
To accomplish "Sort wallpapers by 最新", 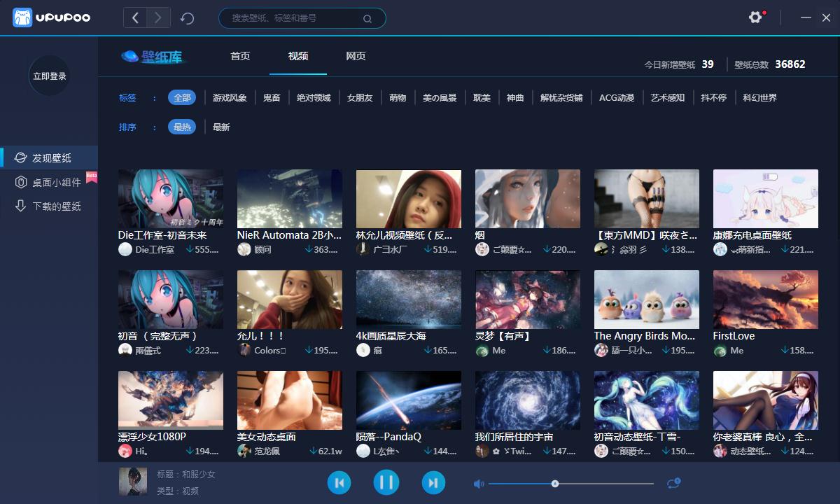I will [x=221, y=127].
